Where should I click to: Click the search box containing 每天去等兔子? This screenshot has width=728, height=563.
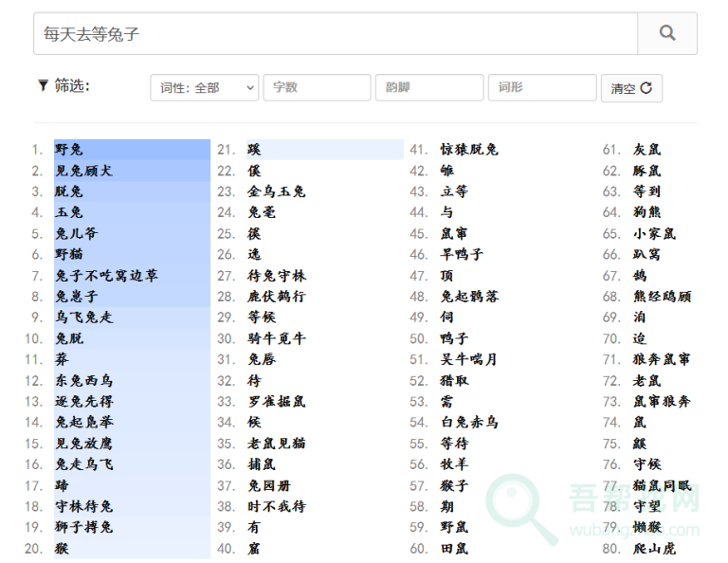pyautogui.click(x=335, y=33)
